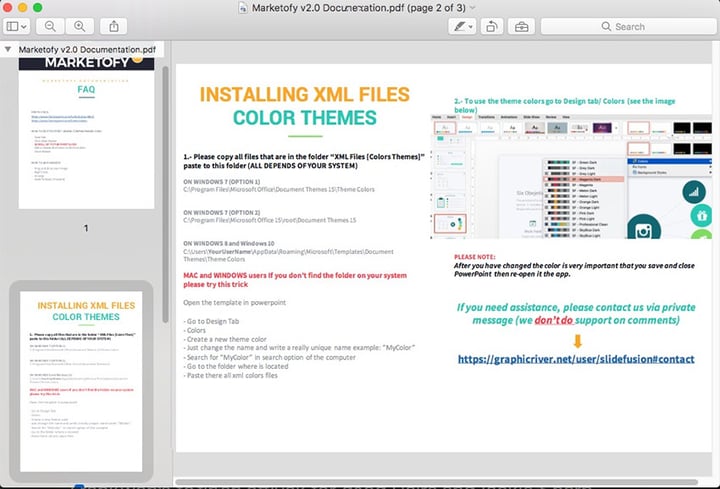This screenshot has height=489, width=720.
Task: Click the page number 1 label in sidebar
Action: 86,228
